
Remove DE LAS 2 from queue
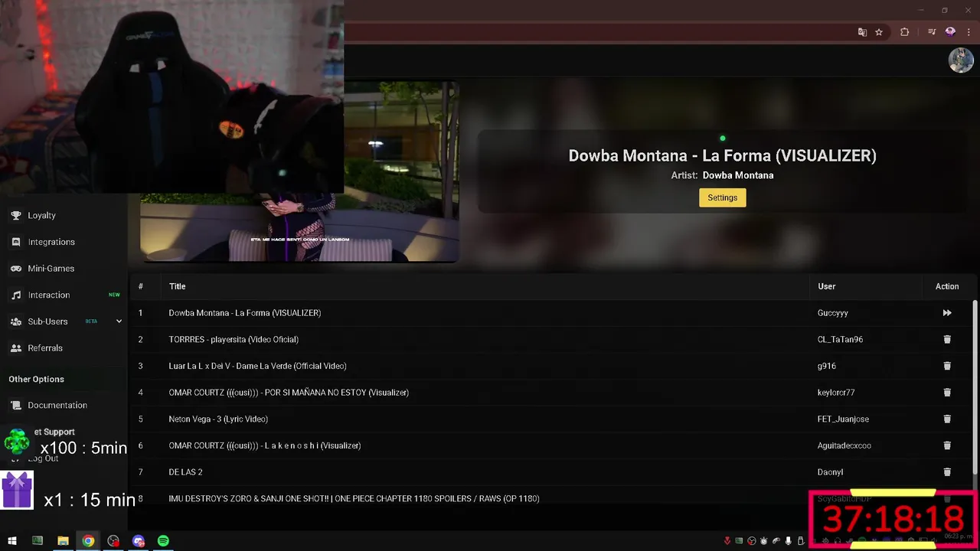pos(947,472)
